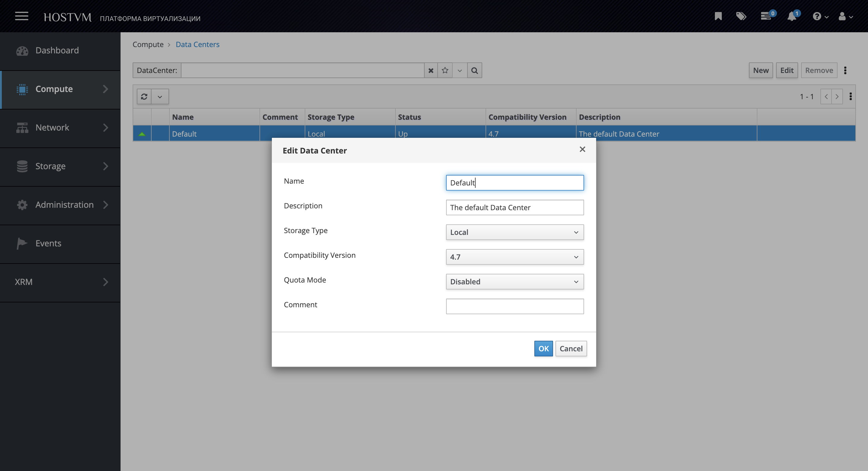Click the search magnifier icon
This screenshot has width=868, height=471.
click(474, 71)
